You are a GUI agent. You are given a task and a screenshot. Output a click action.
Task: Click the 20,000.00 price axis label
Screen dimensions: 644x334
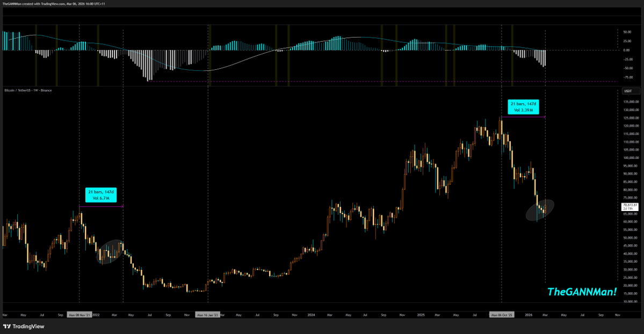631,286
